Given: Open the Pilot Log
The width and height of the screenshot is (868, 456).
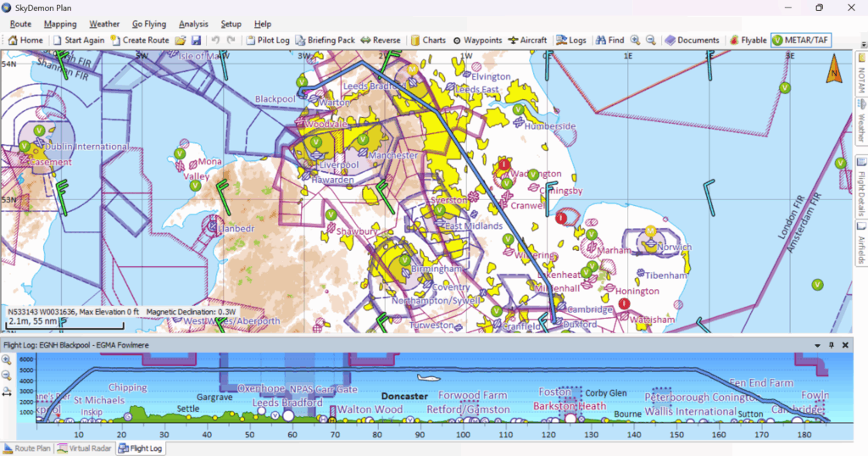Looking at the screenshot, I should coord(268,40).
